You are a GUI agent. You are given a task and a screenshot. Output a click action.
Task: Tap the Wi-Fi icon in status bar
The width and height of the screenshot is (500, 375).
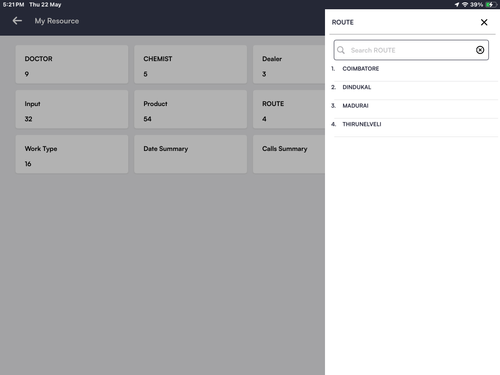pos(465,5)
